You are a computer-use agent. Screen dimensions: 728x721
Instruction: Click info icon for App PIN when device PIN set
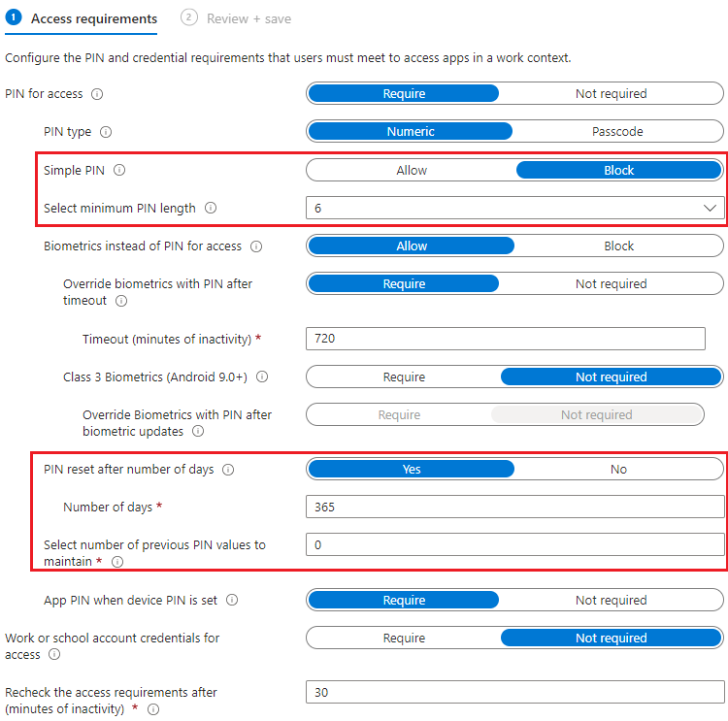tap(232, 601)
